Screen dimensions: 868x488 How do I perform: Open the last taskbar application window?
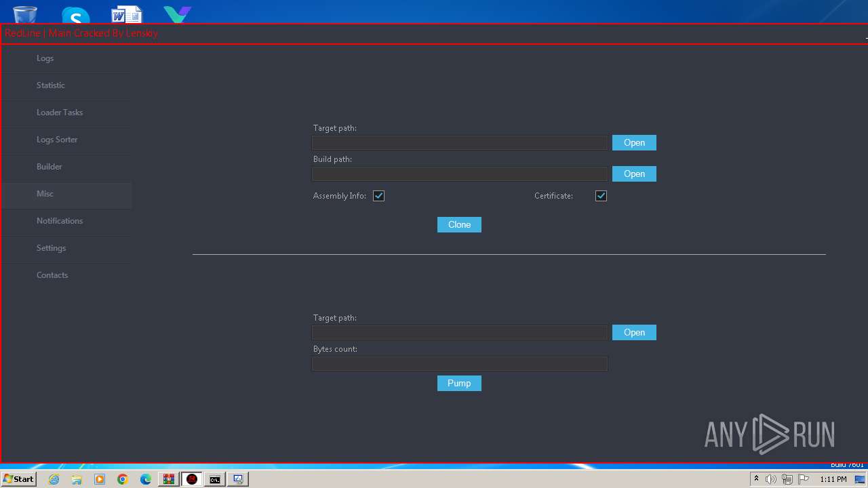(x=238, y=479)
